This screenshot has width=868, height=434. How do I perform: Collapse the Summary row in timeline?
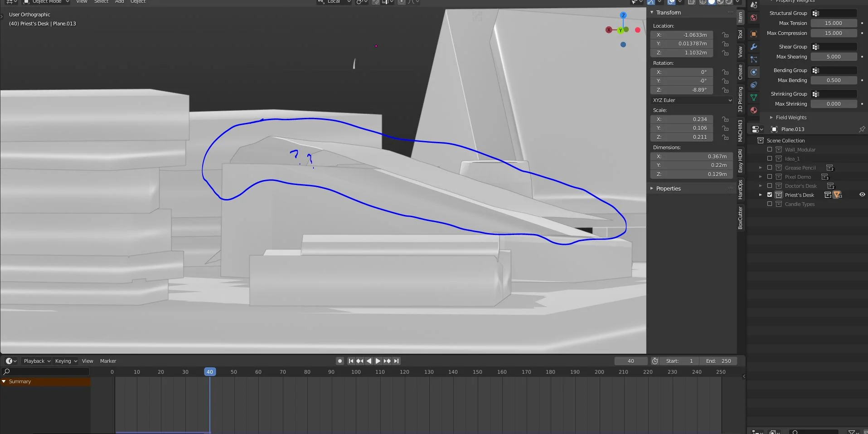point(4,381)
